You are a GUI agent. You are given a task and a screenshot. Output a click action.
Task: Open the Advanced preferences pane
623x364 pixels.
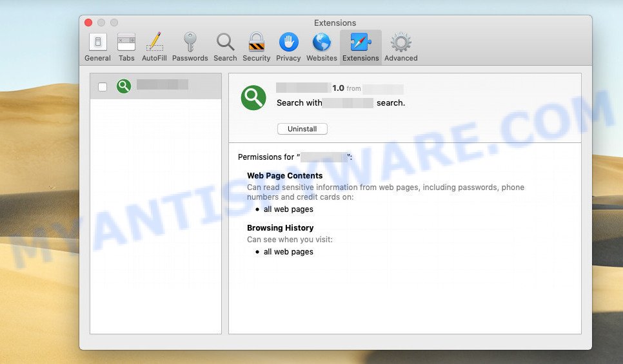point(401,47)
